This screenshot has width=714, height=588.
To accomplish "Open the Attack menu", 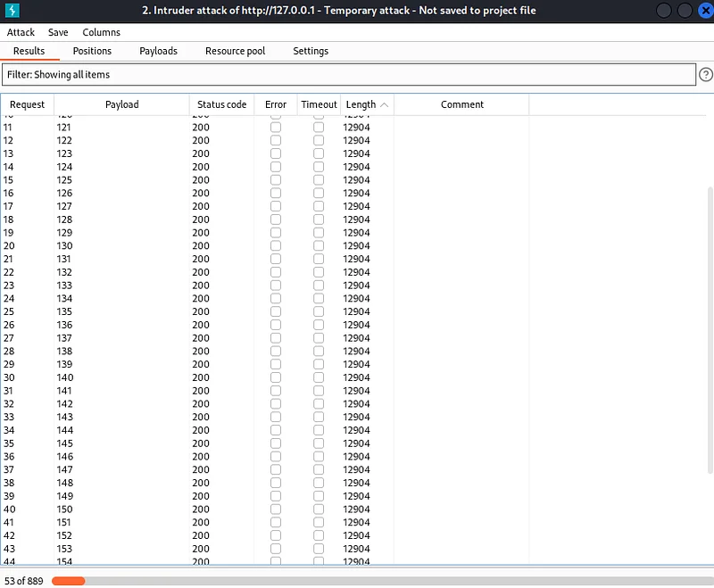I will pos(21,32).
